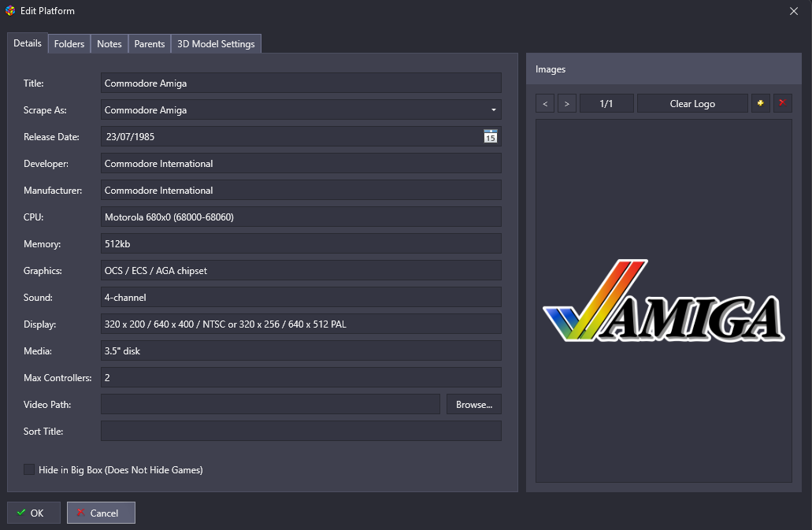
Task: Click into the Manufacturer field
Action: coord(301,190)
